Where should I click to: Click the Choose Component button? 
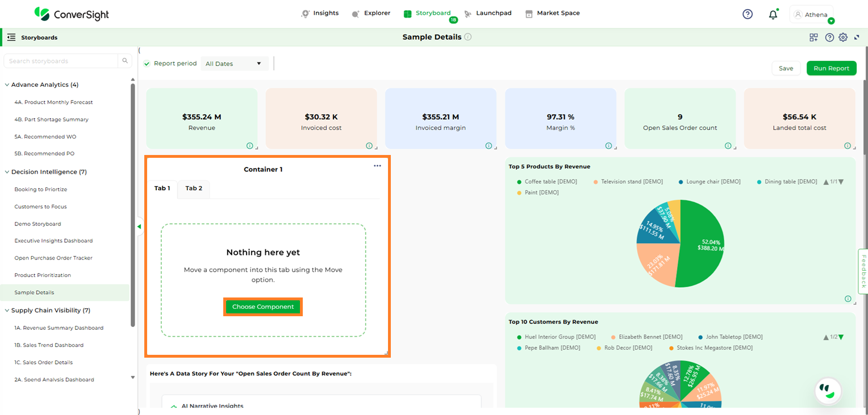262,307
